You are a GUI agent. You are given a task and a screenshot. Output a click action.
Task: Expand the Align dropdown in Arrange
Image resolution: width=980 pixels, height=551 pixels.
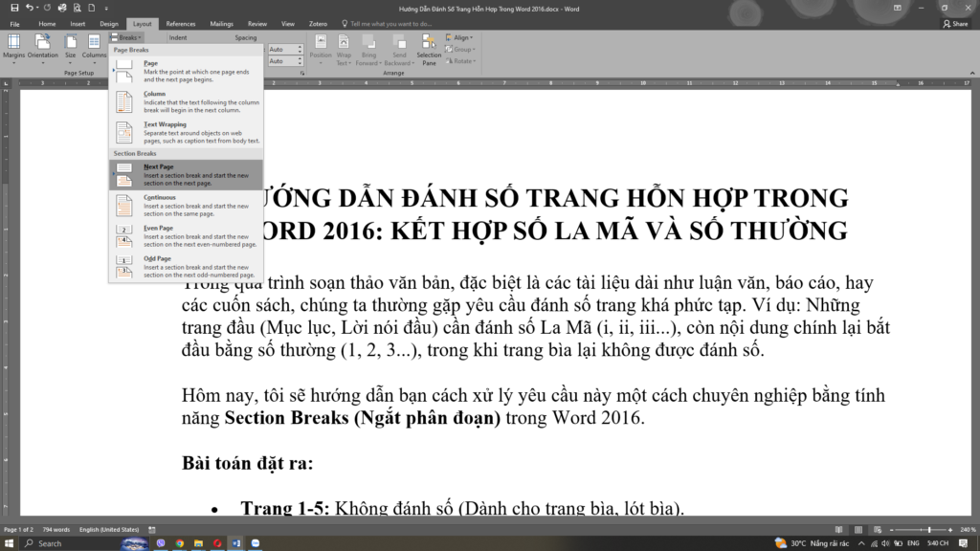(460, 37)
